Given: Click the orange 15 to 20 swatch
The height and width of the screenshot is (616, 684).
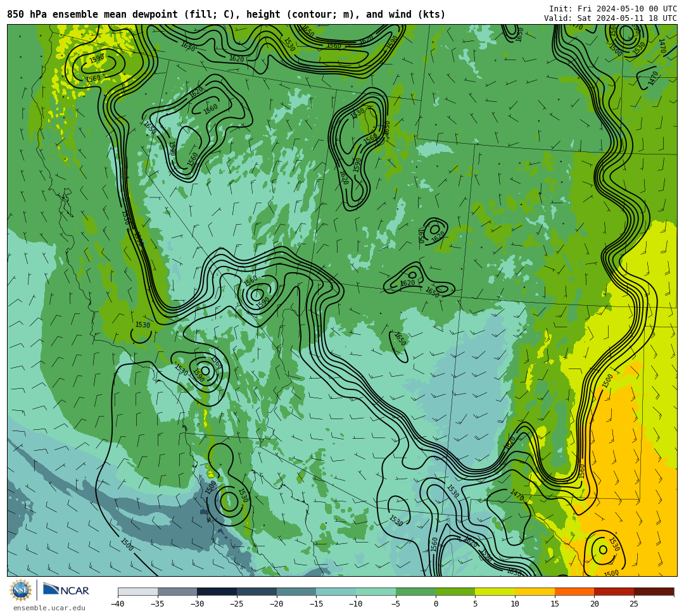Looking at the screenshot, I should (x=574, y=591).
